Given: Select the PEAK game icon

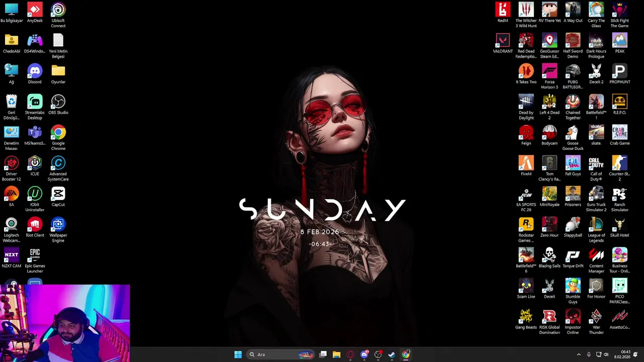Looking at the screenshot, I should click(x=619, y=43).
